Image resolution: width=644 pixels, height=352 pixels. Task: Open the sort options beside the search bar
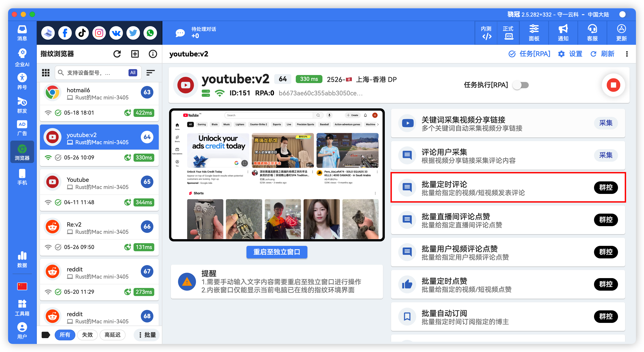pos(150,72)
